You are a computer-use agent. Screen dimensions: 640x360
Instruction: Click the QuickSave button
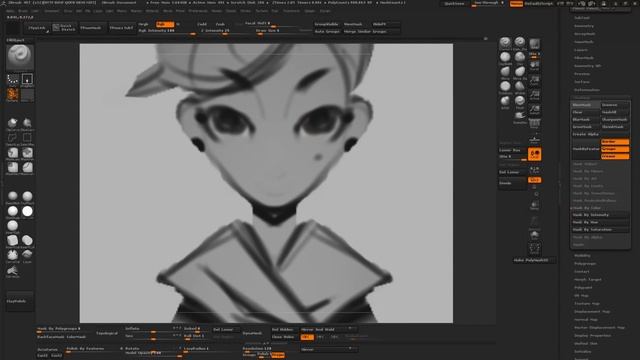pyautogui.click(x=454, y=4)
